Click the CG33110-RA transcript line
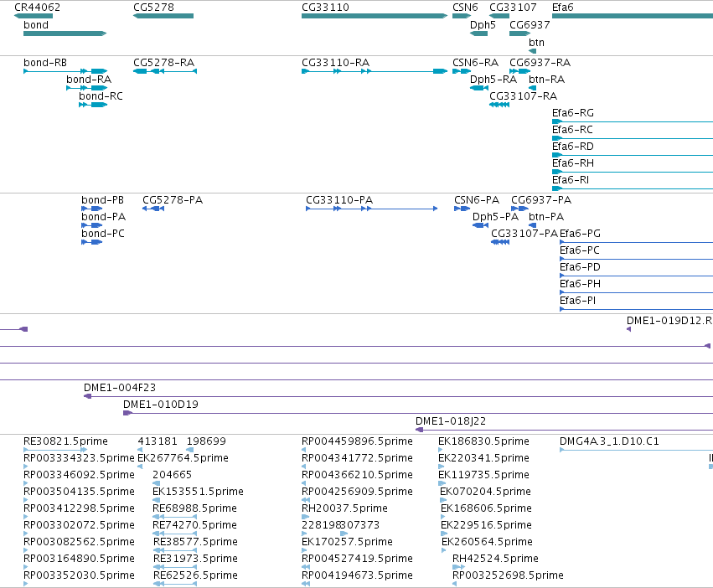This screenshot has width=713, height=588. pyautogui.click(x=375, y=71)
